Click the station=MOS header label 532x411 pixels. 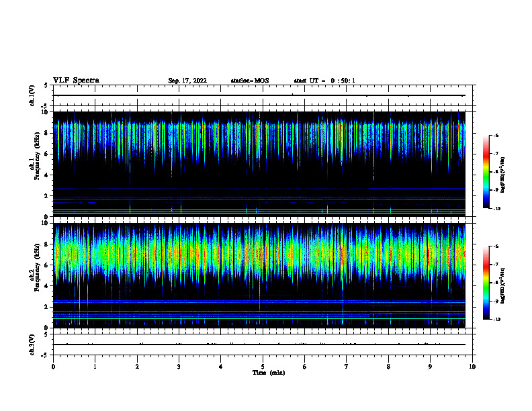click(x=250, y=81)
